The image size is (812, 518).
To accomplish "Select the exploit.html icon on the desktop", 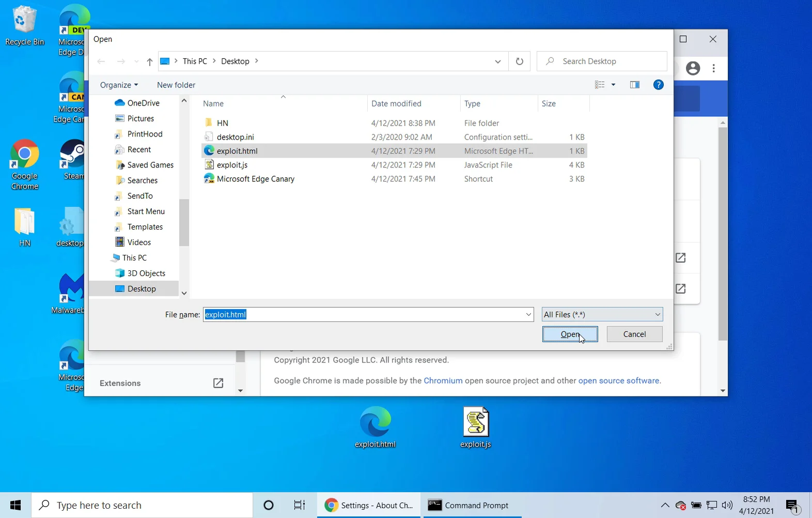I will pos(375,427).
